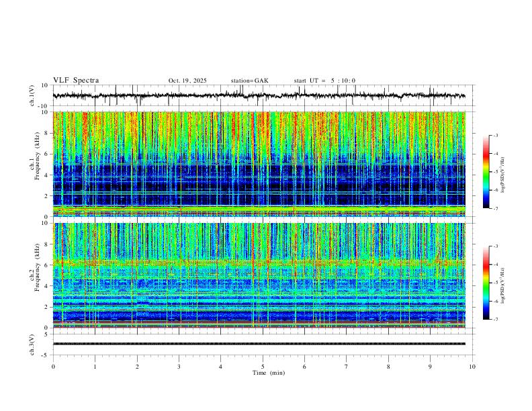Click the ch.1 spectrogram color scale bar
532x411 pixels.
486,172
